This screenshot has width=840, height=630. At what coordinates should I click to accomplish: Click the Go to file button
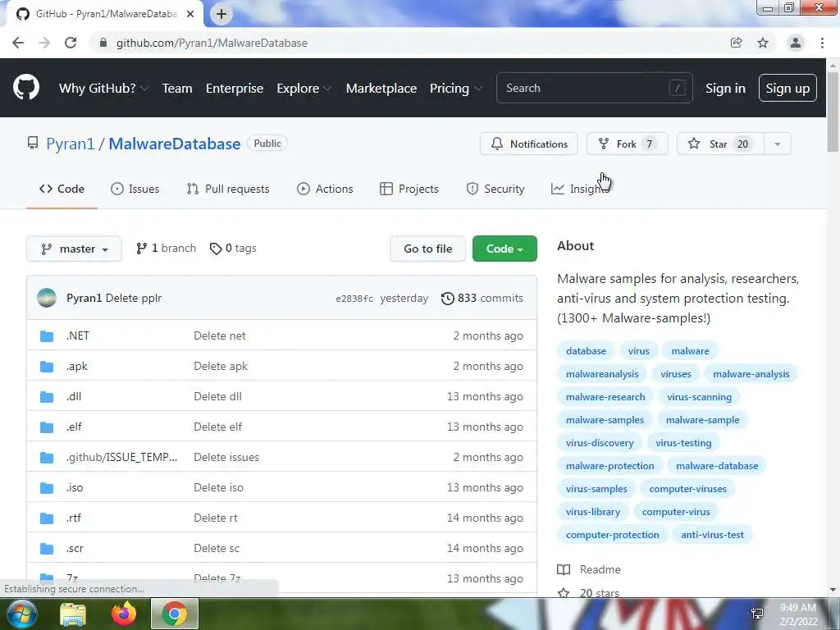427,249
